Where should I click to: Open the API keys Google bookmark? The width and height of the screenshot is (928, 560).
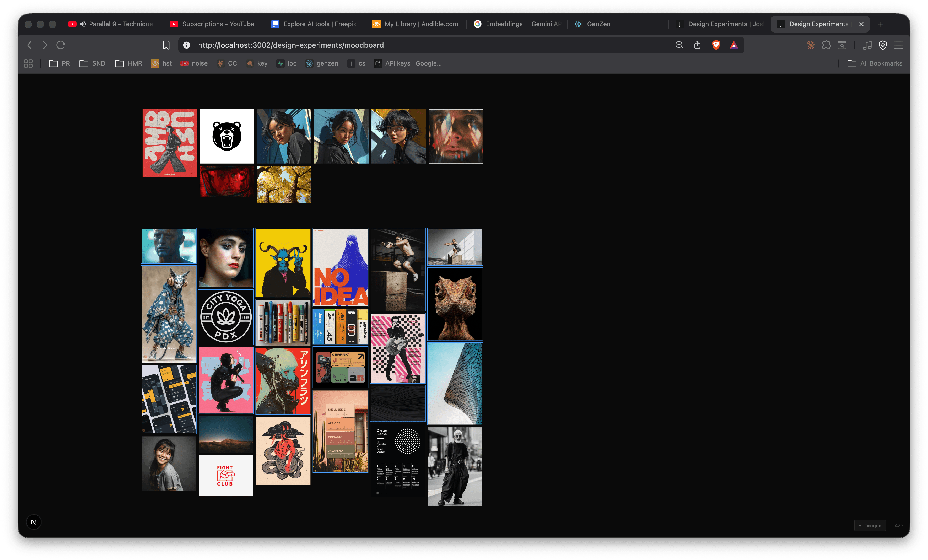[x=407, y=63]
